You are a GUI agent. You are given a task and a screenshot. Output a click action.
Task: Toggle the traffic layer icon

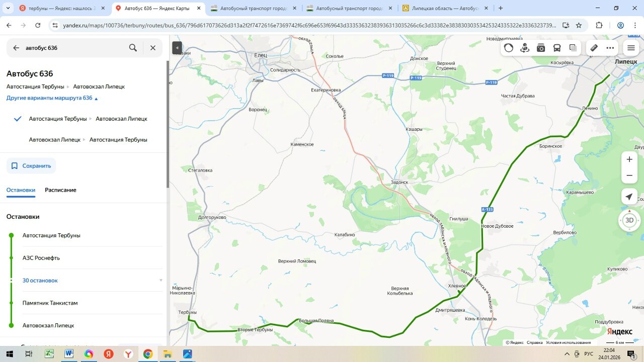coord(509,48)
